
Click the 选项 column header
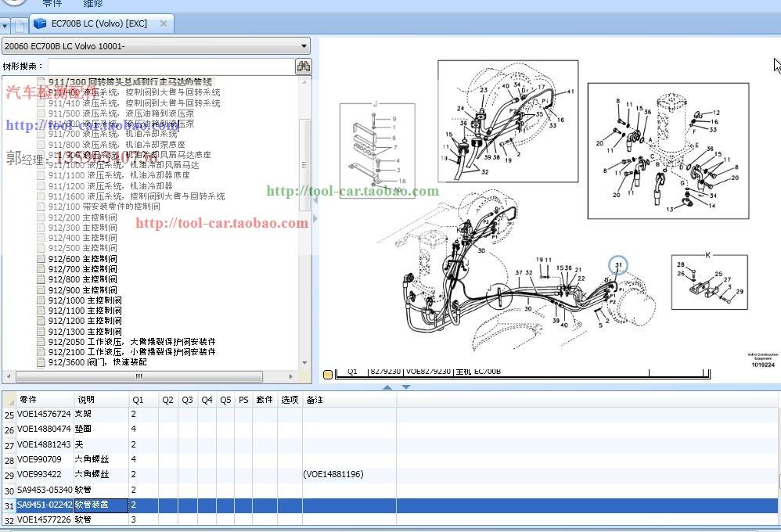coord(290,400)
